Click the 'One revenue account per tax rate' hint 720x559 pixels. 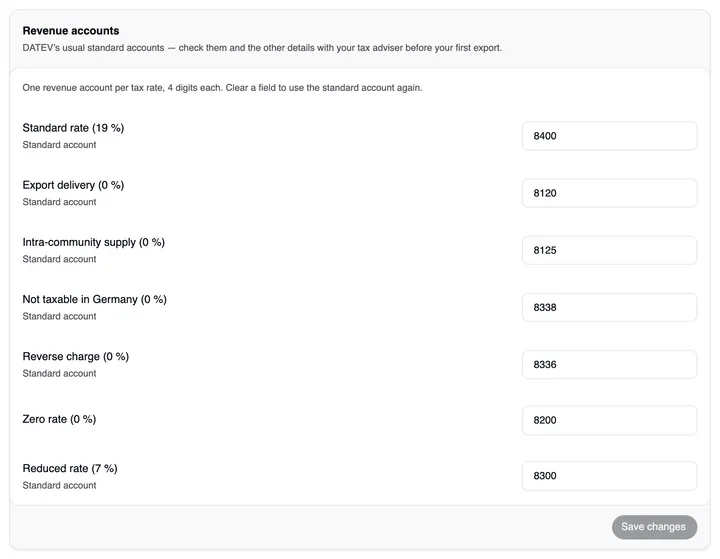222,88
